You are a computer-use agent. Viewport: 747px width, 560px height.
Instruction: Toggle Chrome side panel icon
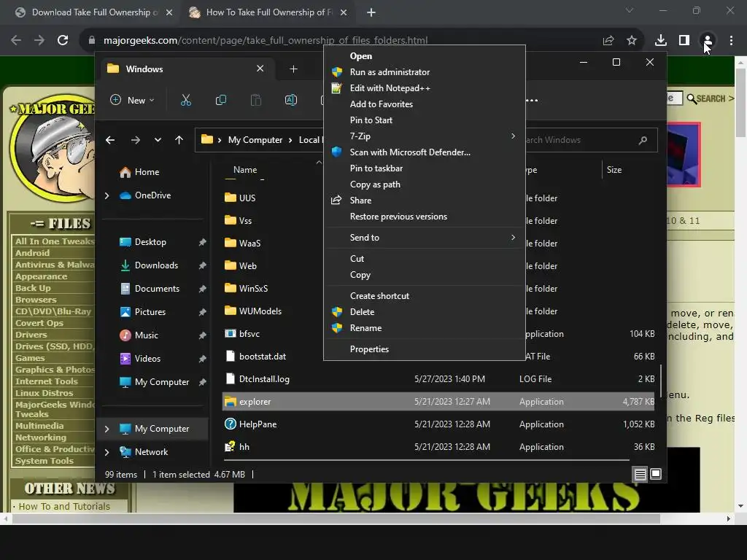684,41
